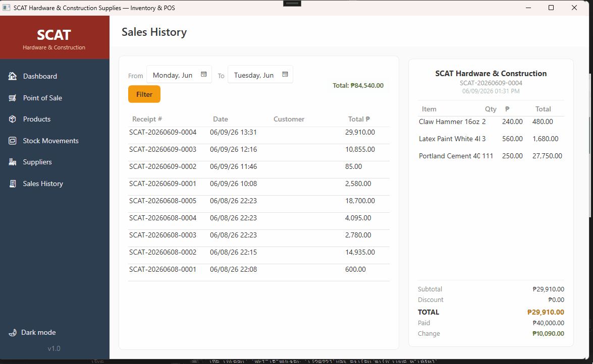This screenshot has height=364, width=593.
Task: Click Portland Cement receipt item
Action: [x=449, y=156]
